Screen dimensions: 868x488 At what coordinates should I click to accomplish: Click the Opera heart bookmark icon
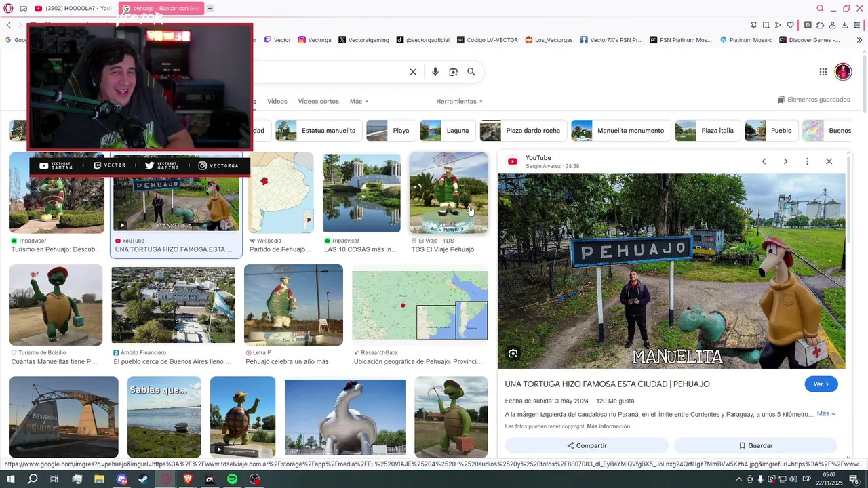pos(790,25)
